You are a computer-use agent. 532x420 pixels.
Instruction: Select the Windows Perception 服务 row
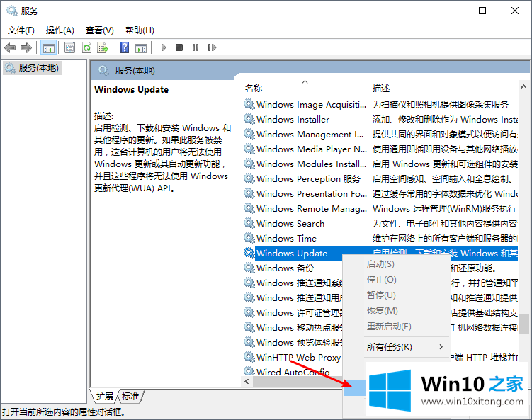(x=380, y=178)
